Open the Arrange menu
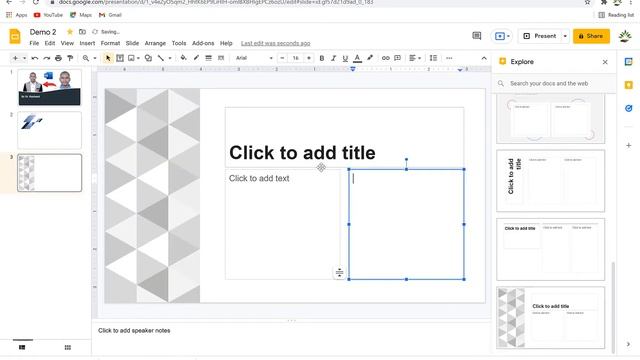 [155, 43]
